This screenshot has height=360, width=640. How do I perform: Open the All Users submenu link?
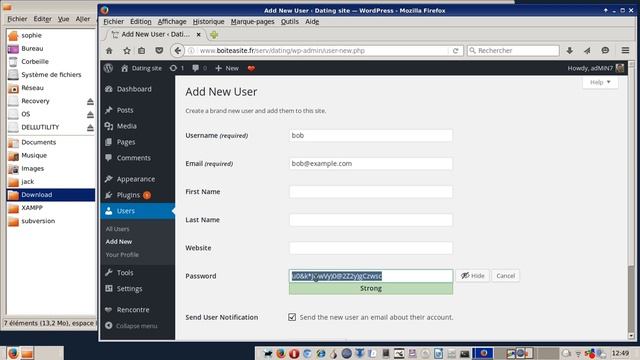click(117, 229)
